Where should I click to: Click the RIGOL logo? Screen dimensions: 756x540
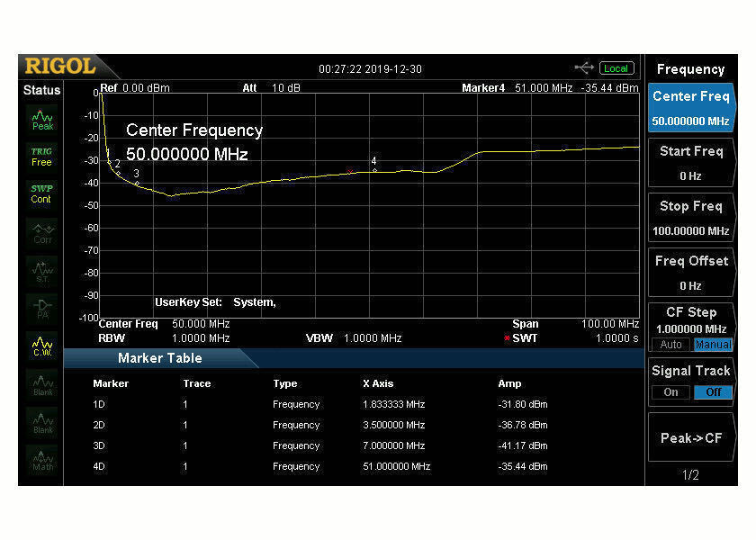(x=61, y=67)
